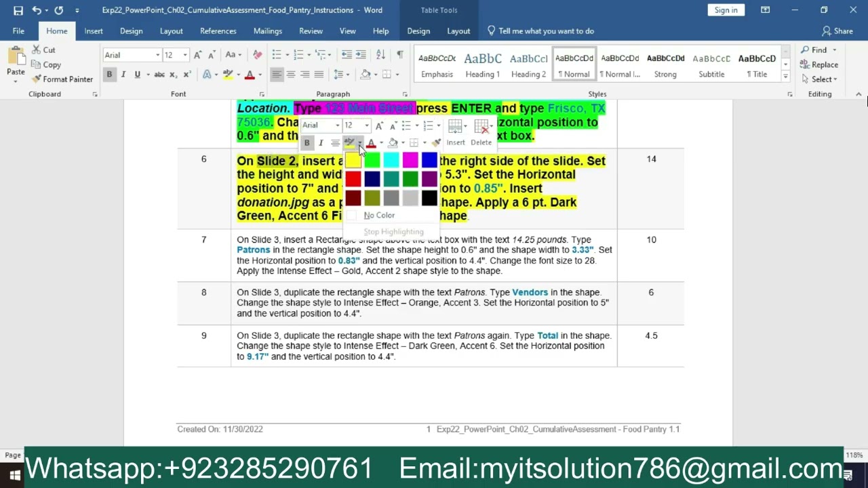Click the Share button

tap(837, 31)
